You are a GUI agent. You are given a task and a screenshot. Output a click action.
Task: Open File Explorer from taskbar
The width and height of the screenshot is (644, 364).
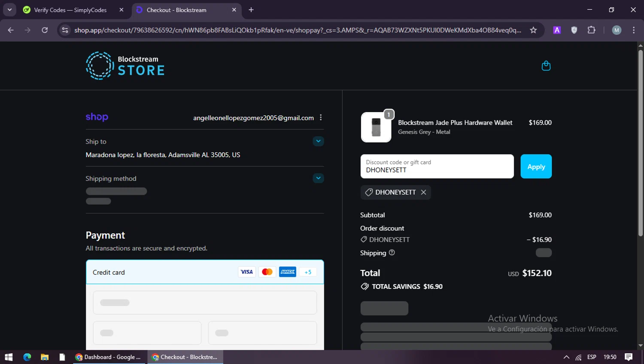tap(45, 357)
